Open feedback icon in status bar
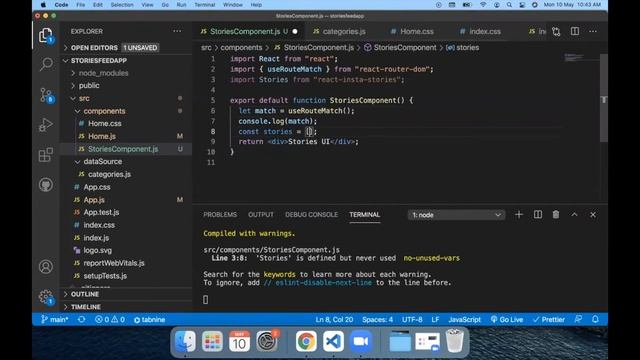 578,320
